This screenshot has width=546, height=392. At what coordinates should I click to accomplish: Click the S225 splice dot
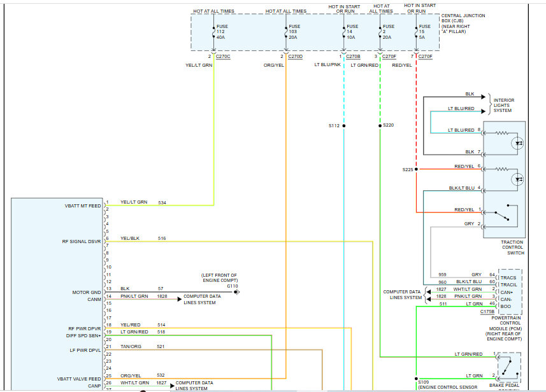click(416, 169)
